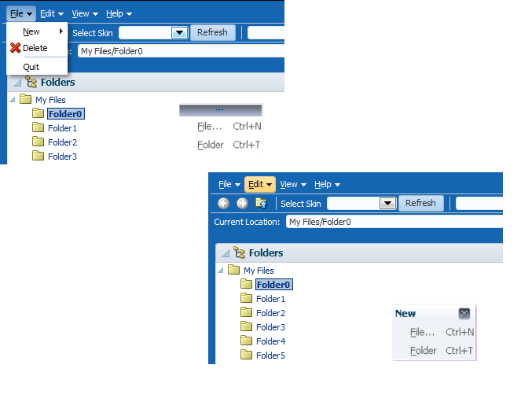This screenshot has width=532, height=398.
Task: Open highlighted Edit menu in bottom window
Action: pos(260,184)
